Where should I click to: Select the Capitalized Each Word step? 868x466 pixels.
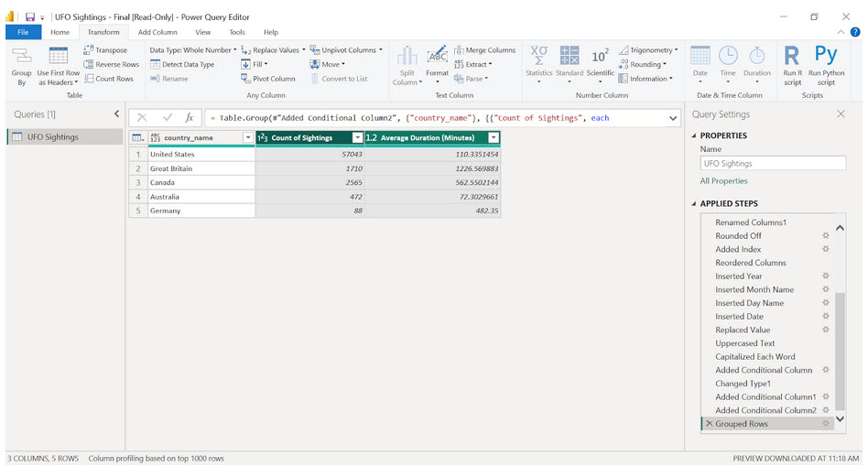pos(755,356)
